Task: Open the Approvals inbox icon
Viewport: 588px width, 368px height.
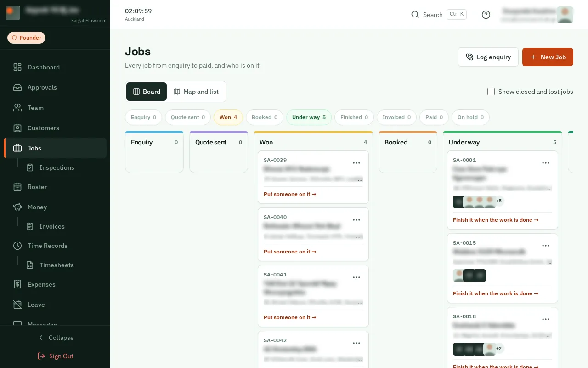Action: tap(17, 87)
